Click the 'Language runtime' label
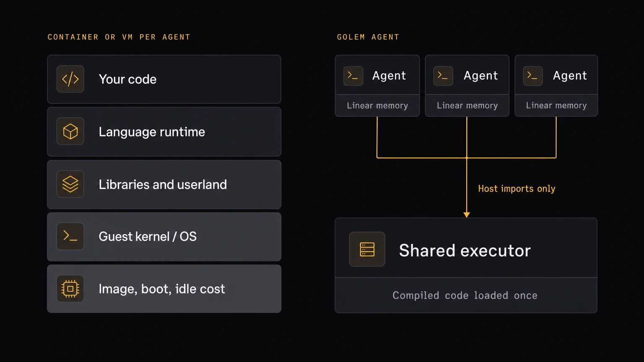The height and width of the screenshot is (362, 644). (152, 132)
